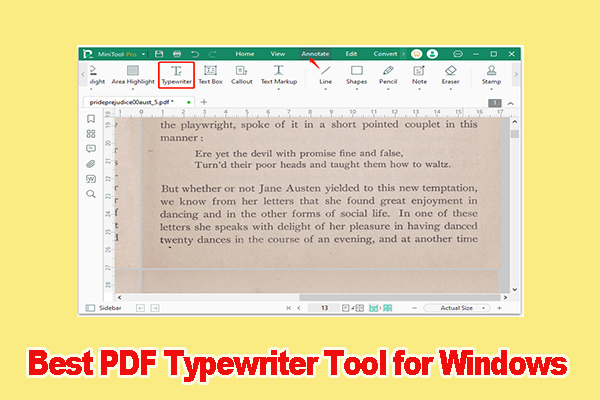Toggle the Sidebar panel
Viewport: 600px width, 400px height.
pyautogui.click(x=104, y=308)
